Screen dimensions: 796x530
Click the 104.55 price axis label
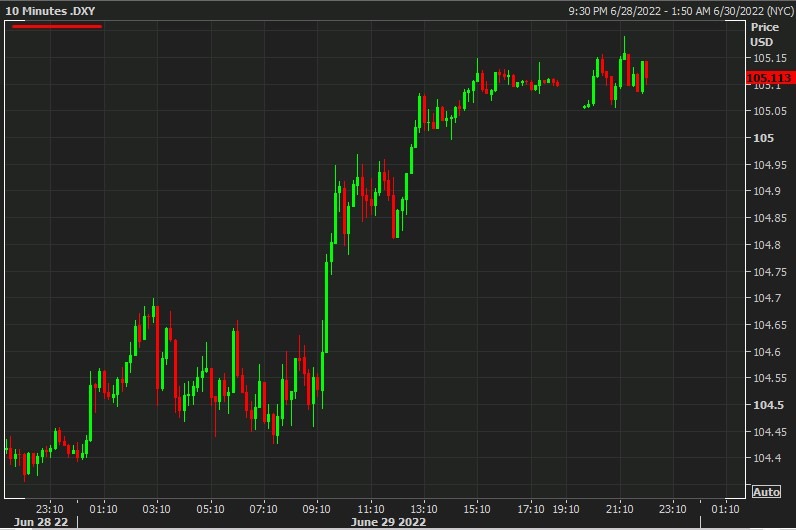point(770,378)
